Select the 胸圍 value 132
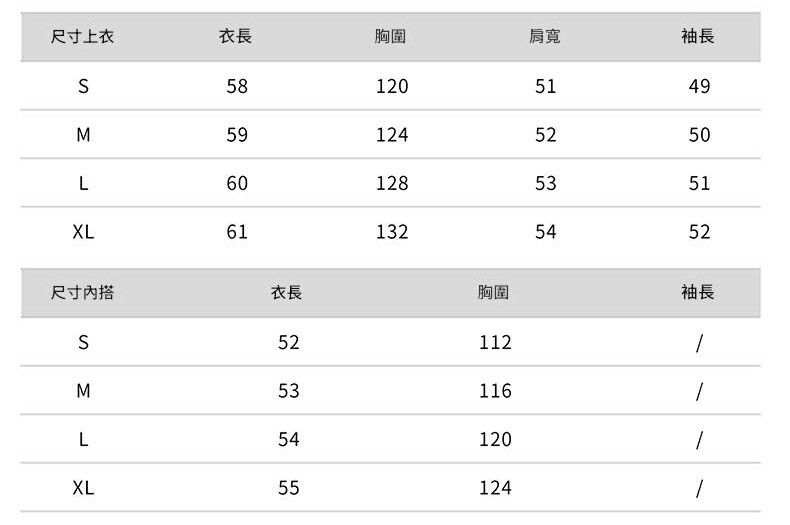The width and height of the screenshot is (790, 525). [x=392, y=232]
